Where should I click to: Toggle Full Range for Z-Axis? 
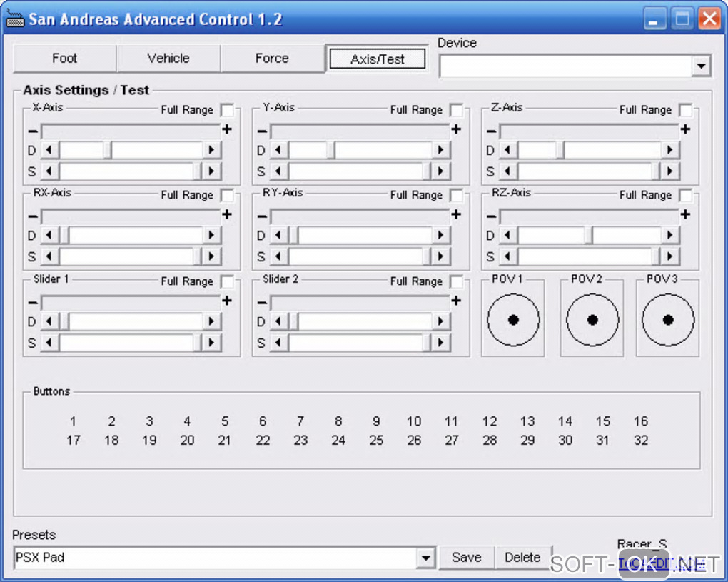(686, 110)
